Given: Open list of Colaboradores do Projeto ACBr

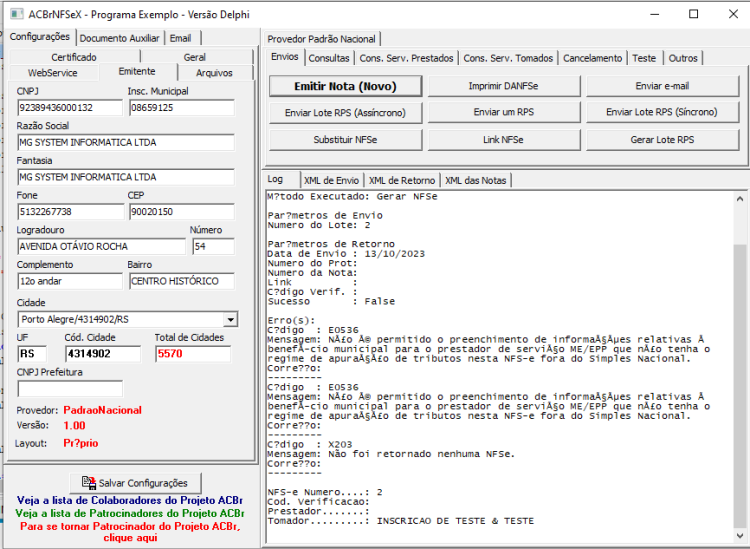Looking at the screenshot, I should click(x=130, y=500).
